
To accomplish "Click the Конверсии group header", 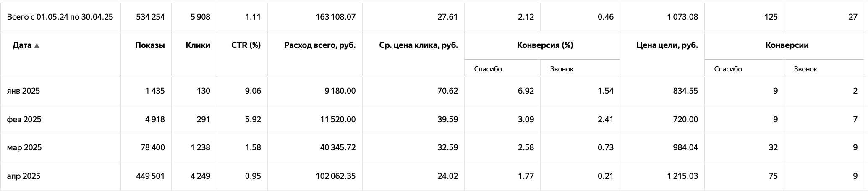I will [787, 45].
